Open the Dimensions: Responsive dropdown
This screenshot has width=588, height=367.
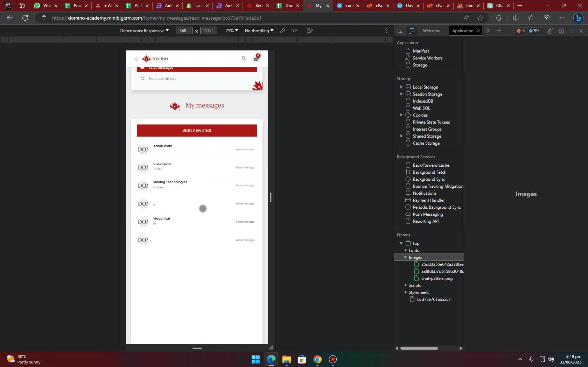coord(143,31)
